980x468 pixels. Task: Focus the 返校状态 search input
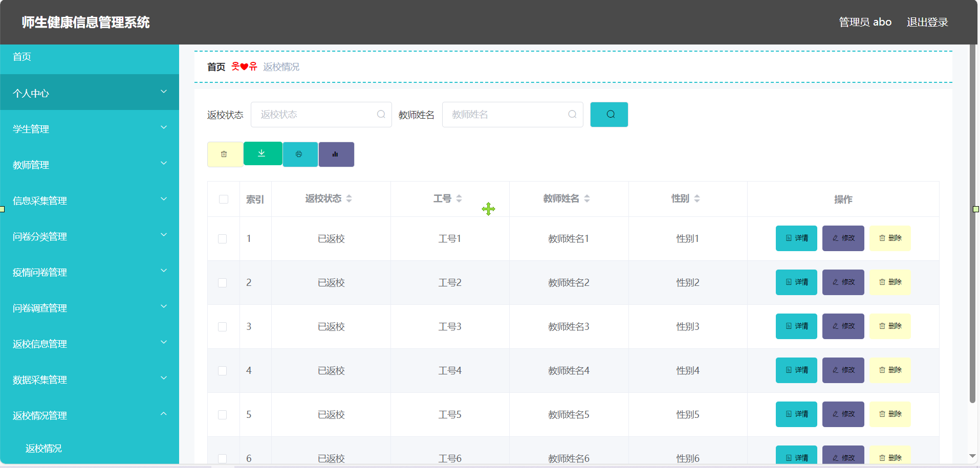(x=321, y=115)
